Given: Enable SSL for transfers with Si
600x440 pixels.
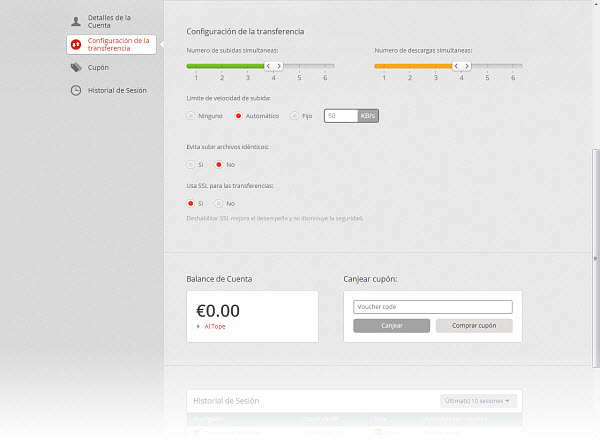Looking at the screenshot, I should (x=191, y=203).
